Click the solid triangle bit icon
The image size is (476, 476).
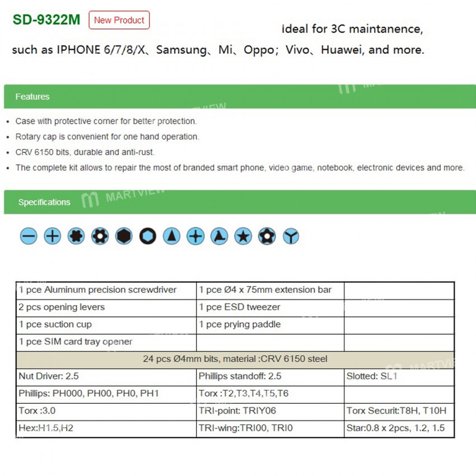[x=172, y=236]
